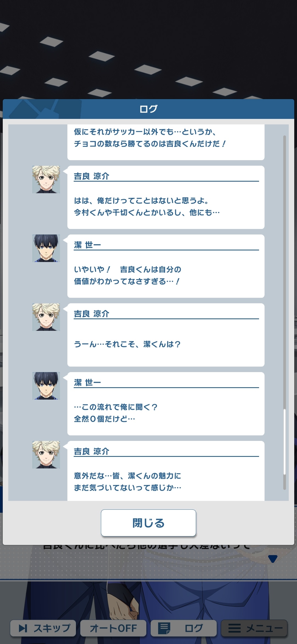Click the blue advance-dialogue triangle arrow
This screenshot has width=297, height=644.
[273, 559]
